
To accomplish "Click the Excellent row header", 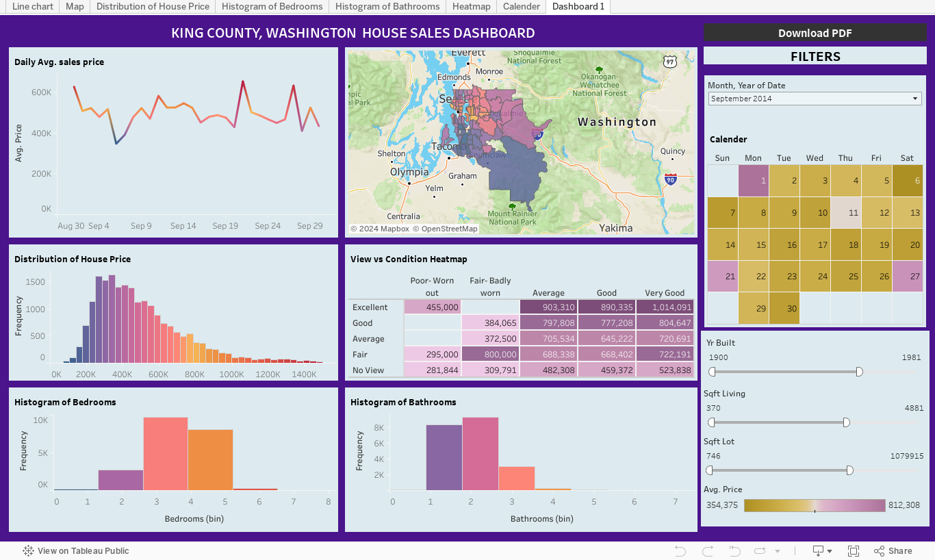I will point(370,307).
